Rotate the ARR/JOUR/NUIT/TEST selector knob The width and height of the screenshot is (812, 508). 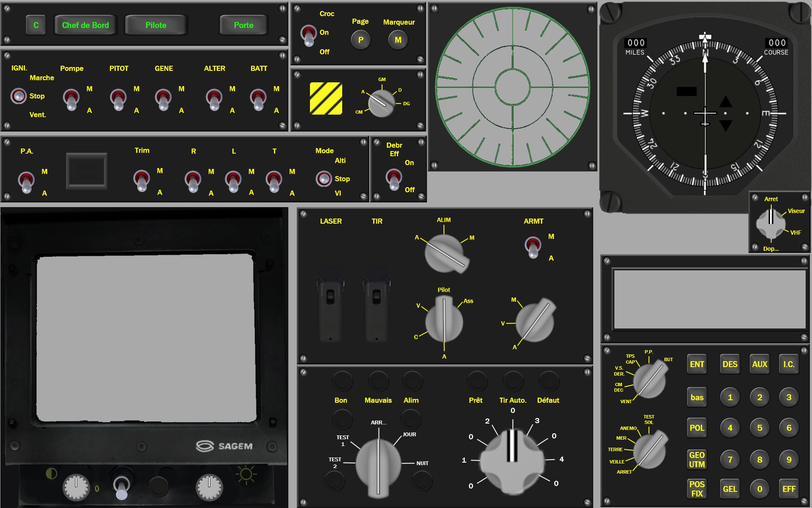coord(378,468)
